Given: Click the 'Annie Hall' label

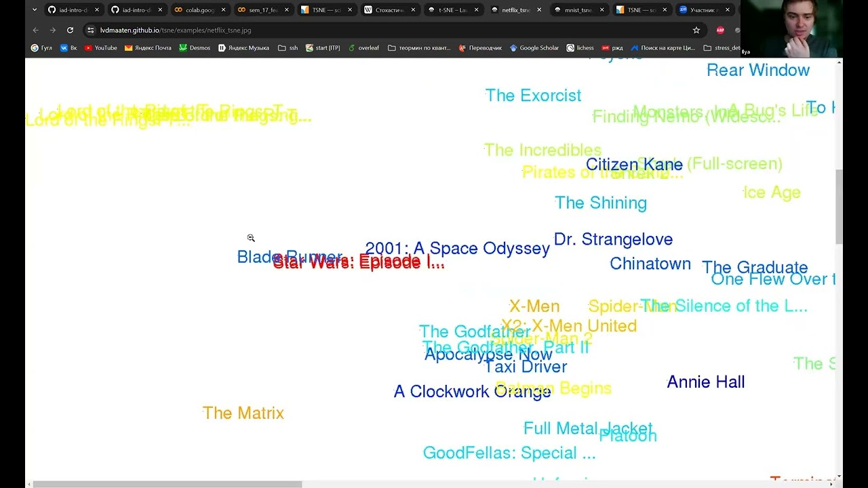Looking at the screenshot, I should click(x=706, y=382).
